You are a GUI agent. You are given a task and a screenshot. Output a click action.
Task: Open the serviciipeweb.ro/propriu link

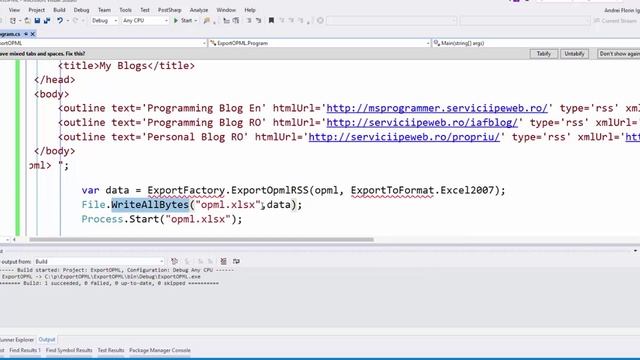click(x=404, y=137)
